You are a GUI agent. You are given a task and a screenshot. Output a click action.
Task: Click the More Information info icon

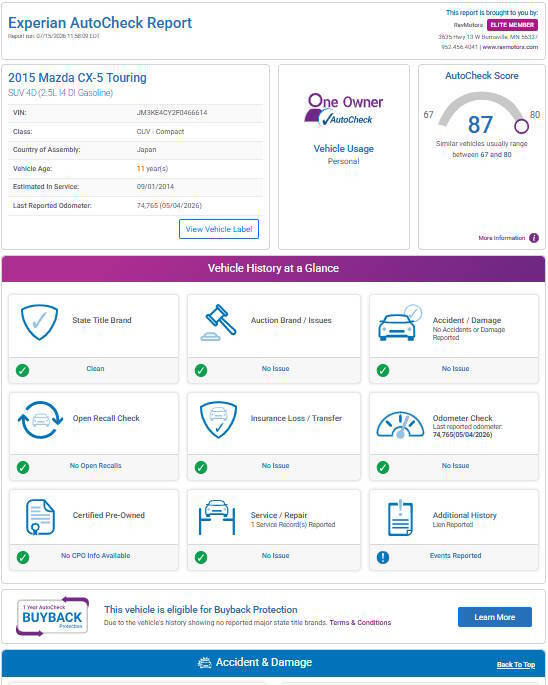(534, 238)
